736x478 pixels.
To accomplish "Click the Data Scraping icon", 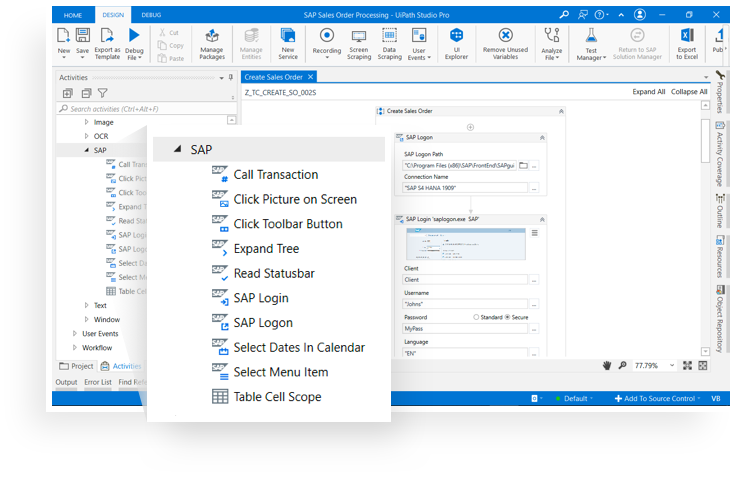I will tap(389, 40).
